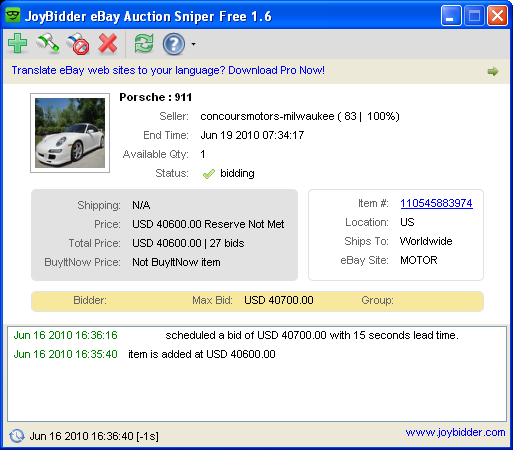Click the status bar time Jun 16 2010 16:36:40 [-1s]
Viewport: 513px width, 450px height.
click(94, 436)
